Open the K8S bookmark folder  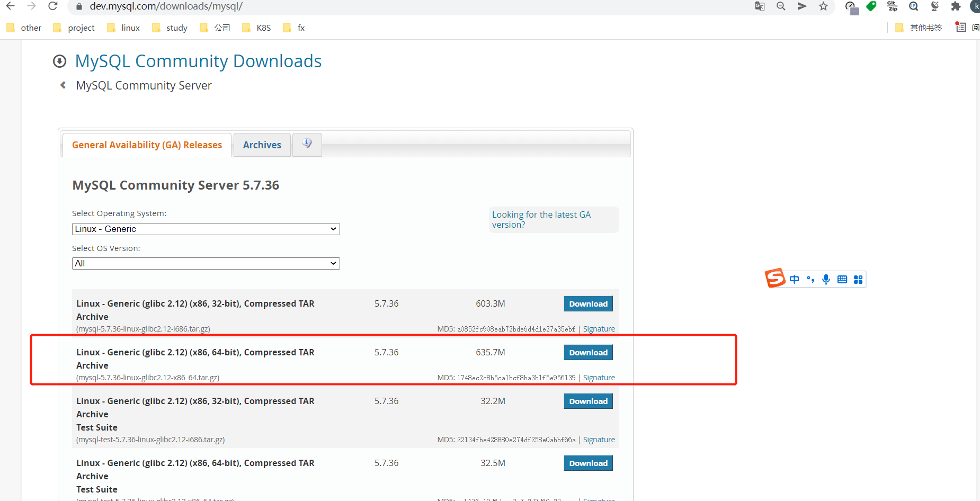257,28
